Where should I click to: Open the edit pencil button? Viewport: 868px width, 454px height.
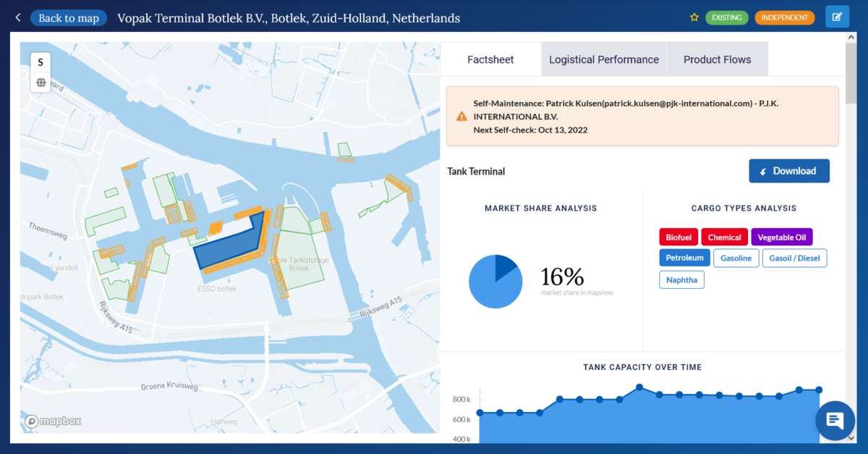pyautogui.click(x=837, y=17)
